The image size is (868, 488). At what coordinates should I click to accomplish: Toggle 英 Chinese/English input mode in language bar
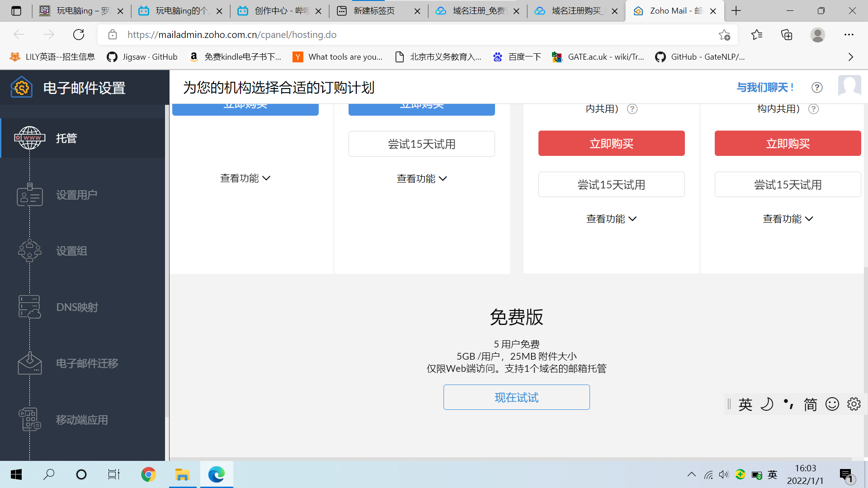coord(745,404)
